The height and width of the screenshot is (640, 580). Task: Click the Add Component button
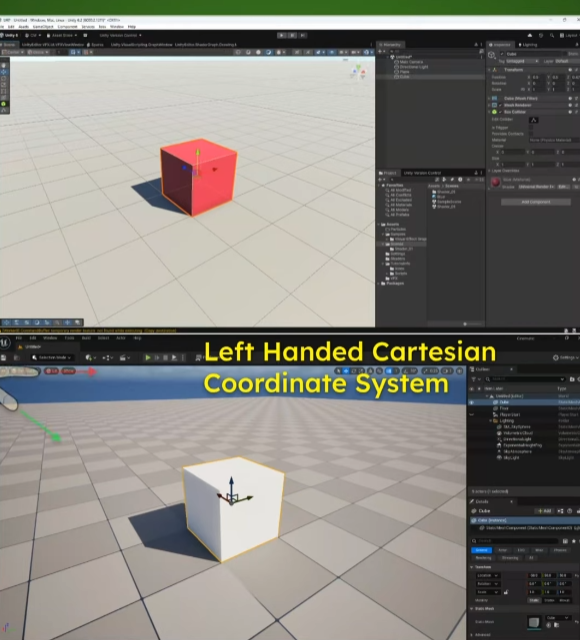coord(536,202)
